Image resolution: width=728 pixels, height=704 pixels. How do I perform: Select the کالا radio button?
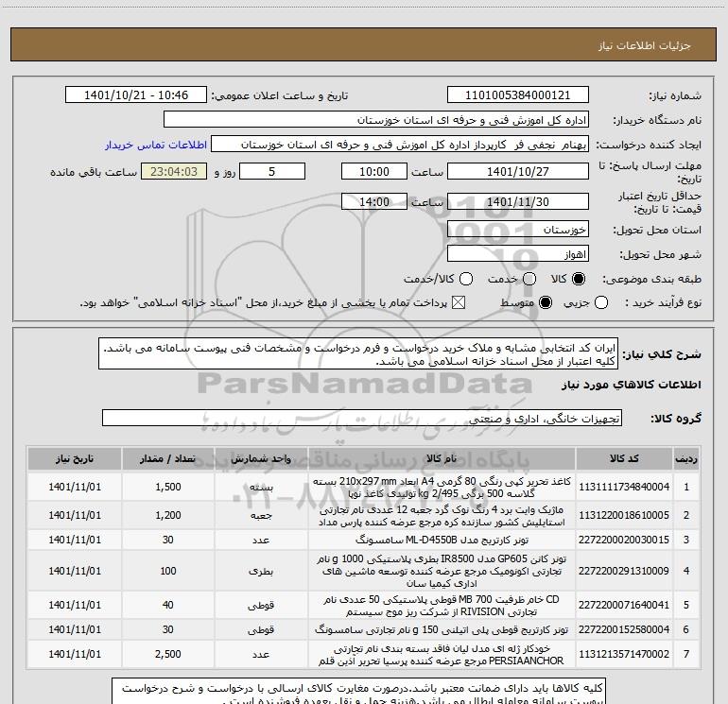579,279
